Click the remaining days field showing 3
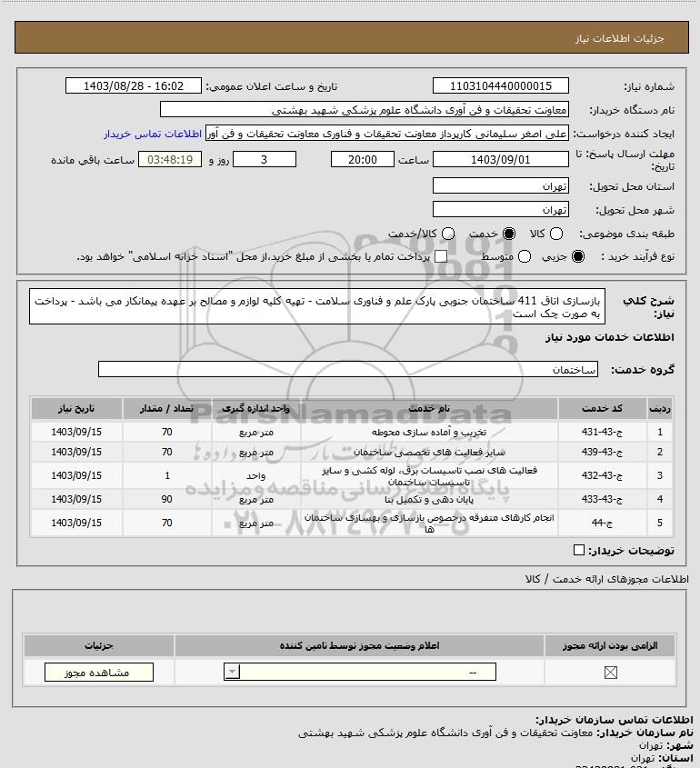 click(x=264, y=159)
